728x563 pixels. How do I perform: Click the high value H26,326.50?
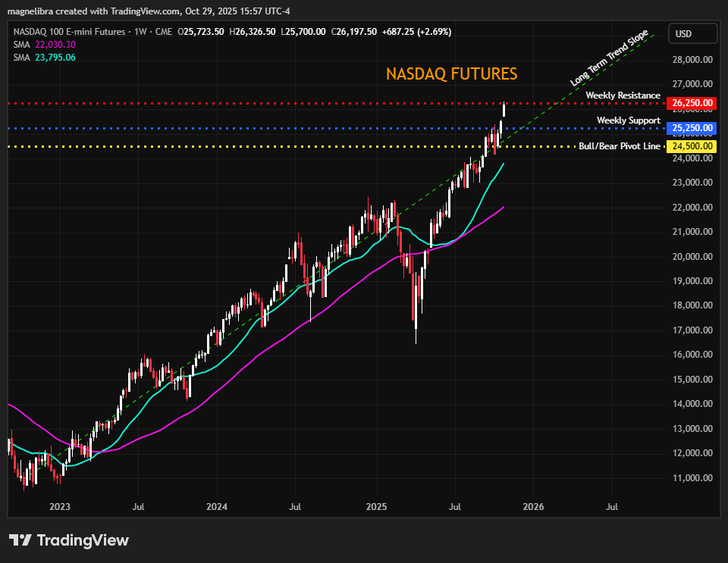[x=252, y=32]
